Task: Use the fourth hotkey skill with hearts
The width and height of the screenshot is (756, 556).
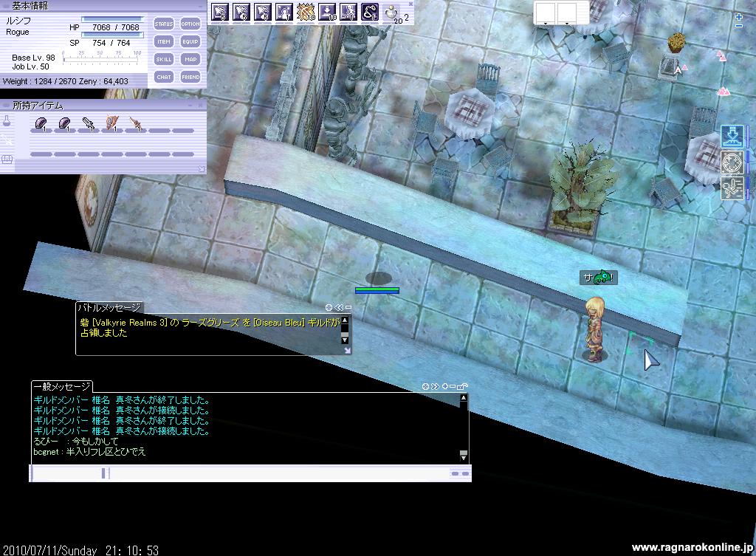Action: click(284, 12)
